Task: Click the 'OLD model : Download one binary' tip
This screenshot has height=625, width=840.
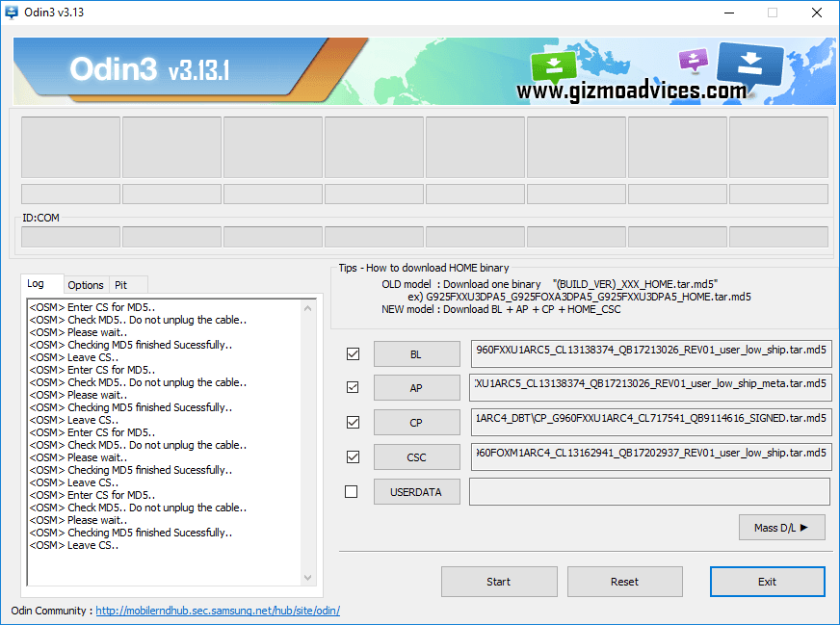Action: click(550, 284)
